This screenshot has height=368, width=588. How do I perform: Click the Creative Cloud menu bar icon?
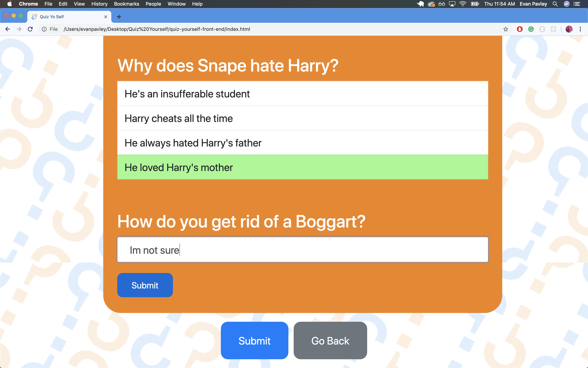[x=431, y=4]
